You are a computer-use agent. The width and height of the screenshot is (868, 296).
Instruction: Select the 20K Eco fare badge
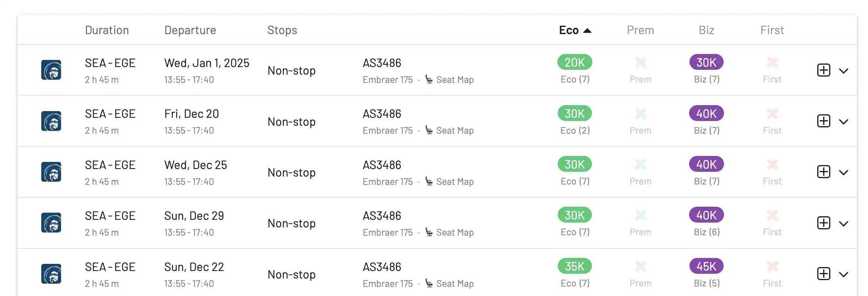[574, 62]
